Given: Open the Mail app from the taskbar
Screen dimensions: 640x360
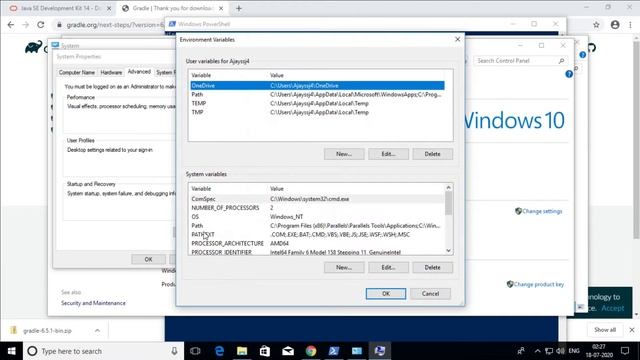Looking at the screenshot, I should tap(288, 351).
